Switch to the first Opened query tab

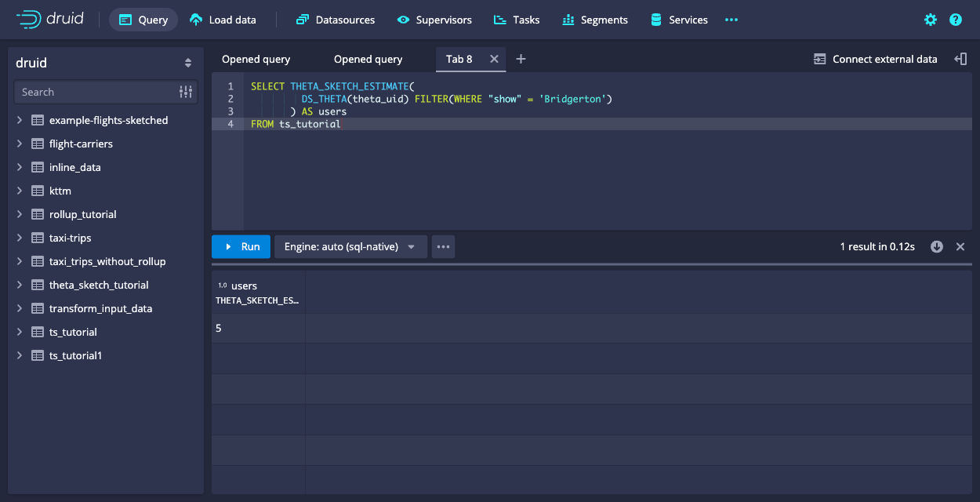pos(256,59)
